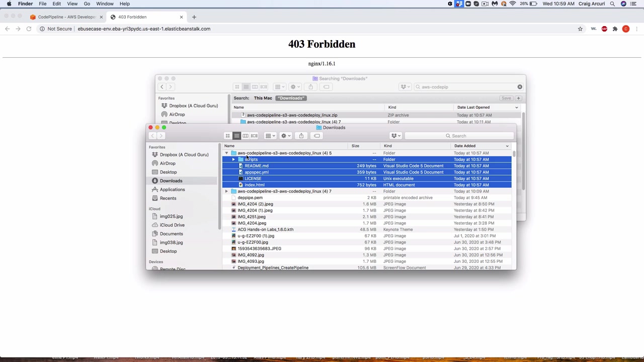The width and height of the screenshot is (644, 362).
Task: Sort Downloads list by Size column
Action: coord(355,146)
